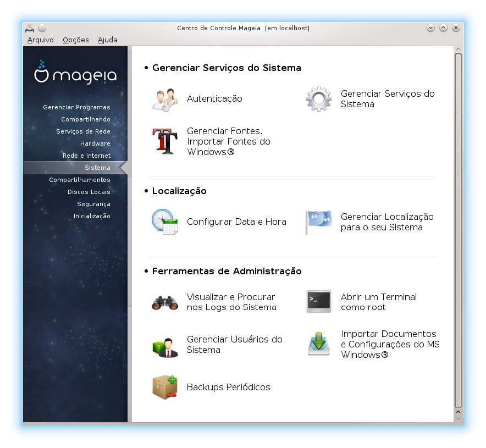Image resolution: width=486 pixels, height=448 pixels.
Task: Click the vertical scrollbar thumb
Action: click(x=458, y=231)
